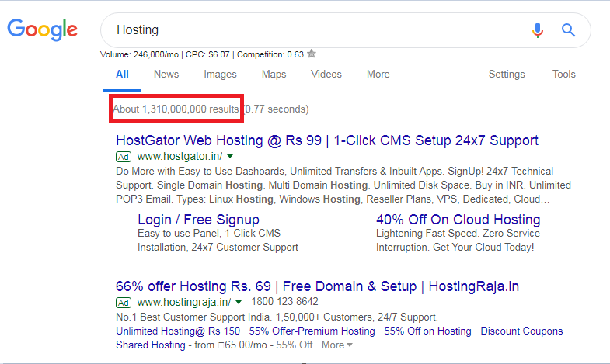Open 55% Off on Hosting link
This screenshot has width=610, height=364.
[x=427, y=331]
